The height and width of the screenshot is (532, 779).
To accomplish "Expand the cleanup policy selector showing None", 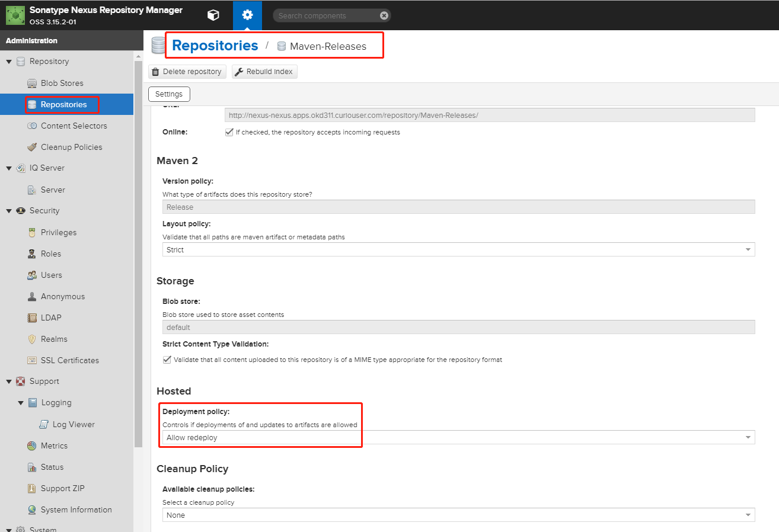I will (x=746, y=515).
